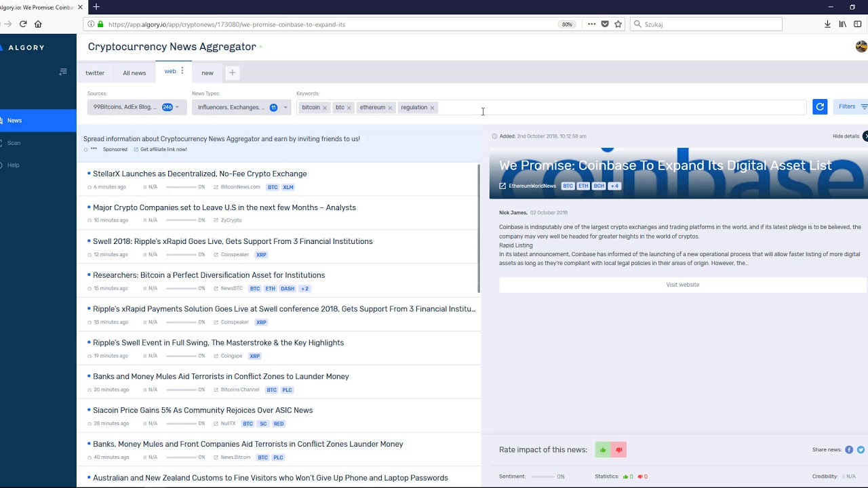Remove the btc keyword chip
This screenshot has height=488, width=868.
(x=349, y=108)
